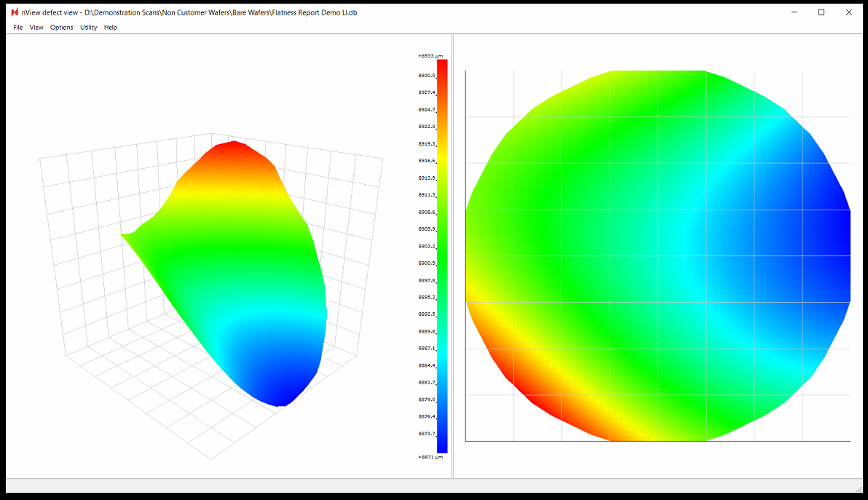The height and width of the screenshot is (500, 868).
Task: Click the nView app icon in title bar
Action: (14, 12)
